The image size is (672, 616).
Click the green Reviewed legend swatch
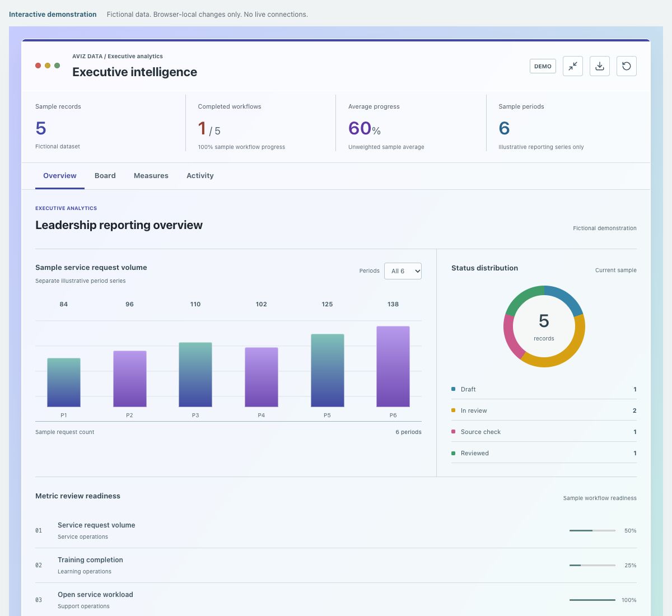pos(453,453)
